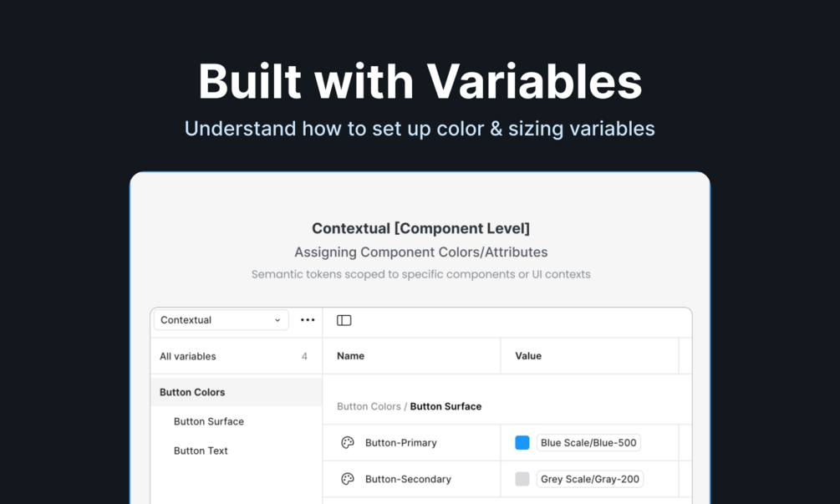Screen dimensions: 840x504
Task: Expand the Contextual collection dropdown
Action: [x=221, y=320]
